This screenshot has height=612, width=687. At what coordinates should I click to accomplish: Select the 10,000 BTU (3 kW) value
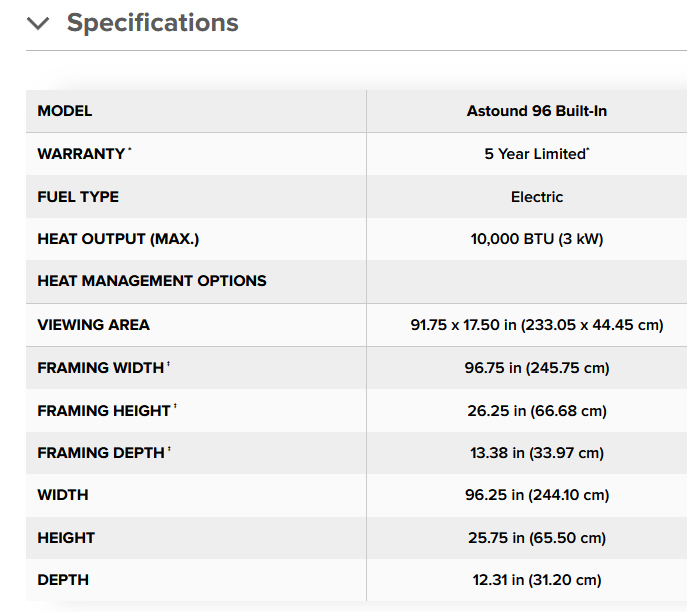coord(537,239)
